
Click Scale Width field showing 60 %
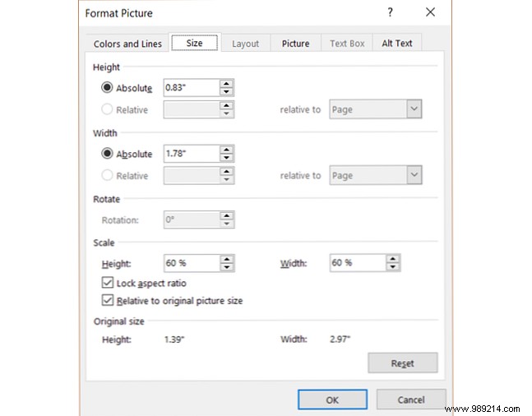coord(358,262)
